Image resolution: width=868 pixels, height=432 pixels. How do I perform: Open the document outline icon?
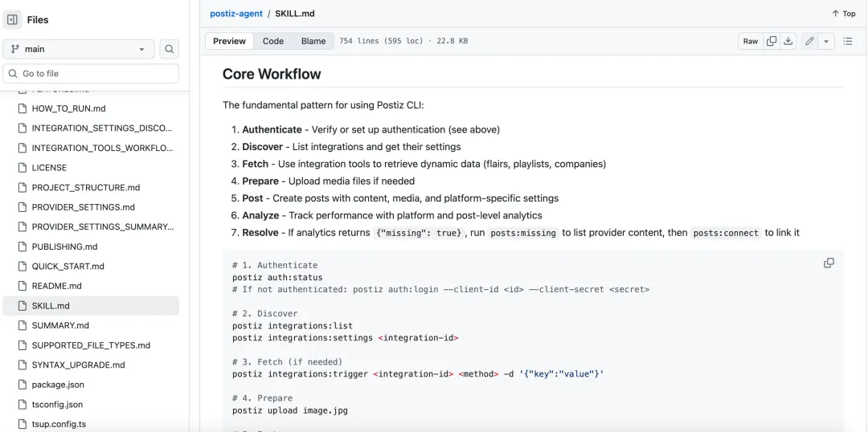click(x=848, y=41)
